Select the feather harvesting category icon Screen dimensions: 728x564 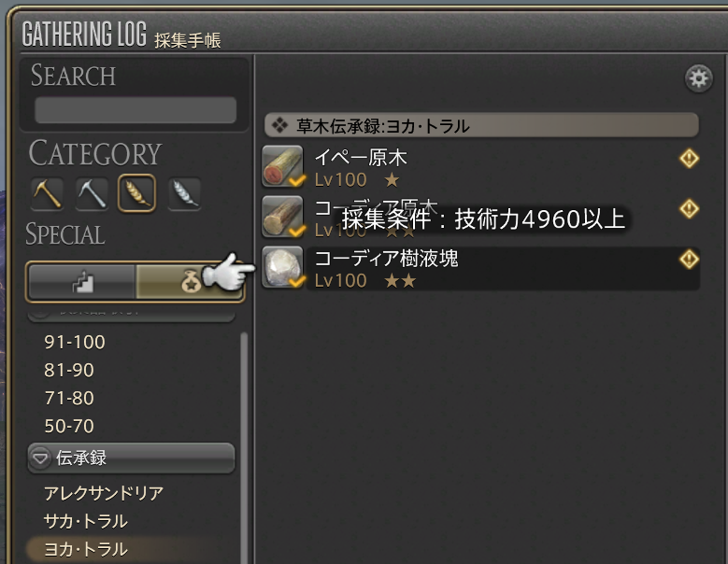[184, 193]
